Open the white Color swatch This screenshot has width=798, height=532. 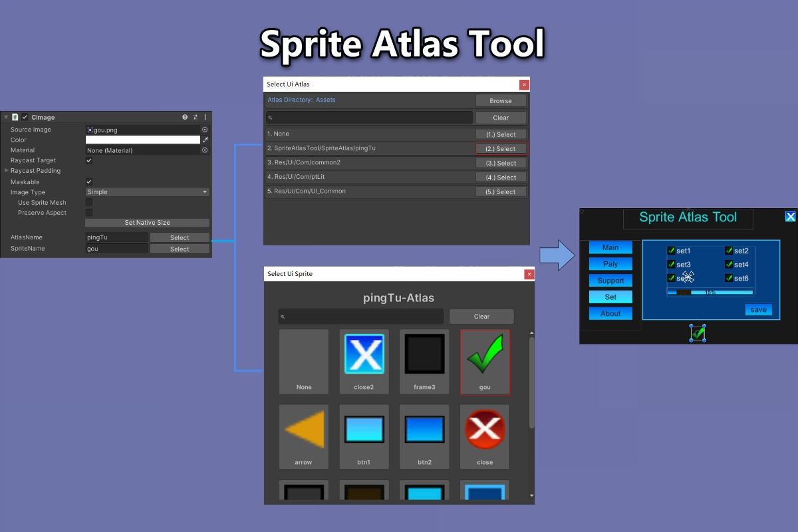tap(143, 140)
